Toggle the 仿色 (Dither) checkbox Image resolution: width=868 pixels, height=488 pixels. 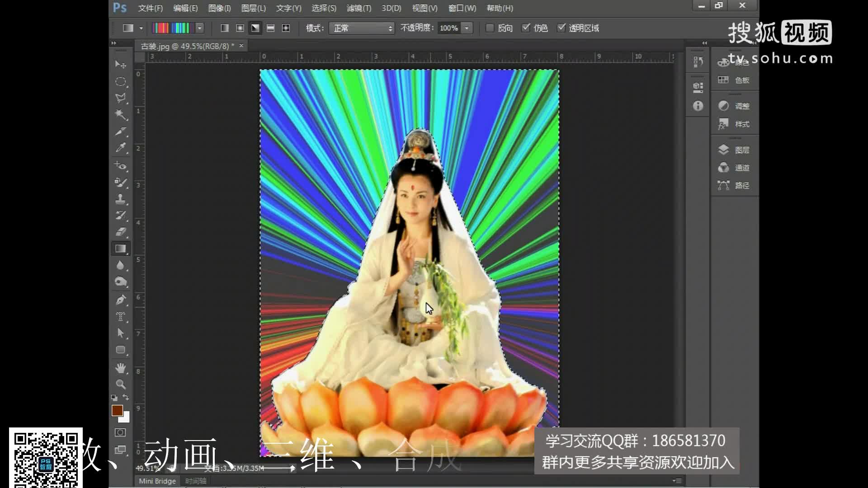[x=525, y=28]
